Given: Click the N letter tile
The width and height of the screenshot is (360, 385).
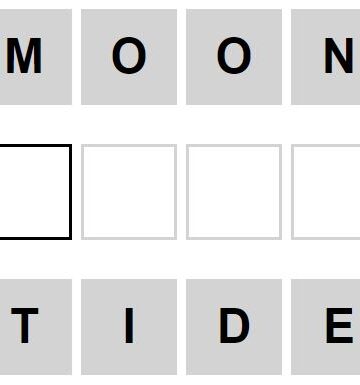Looking at the screenshot, I should click(326, 57).
